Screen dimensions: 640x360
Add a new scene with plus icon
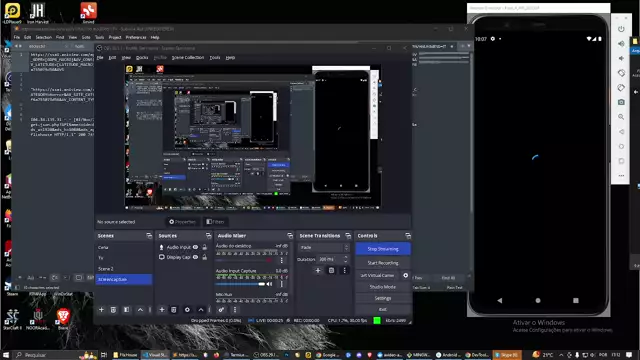pos(101,310)
